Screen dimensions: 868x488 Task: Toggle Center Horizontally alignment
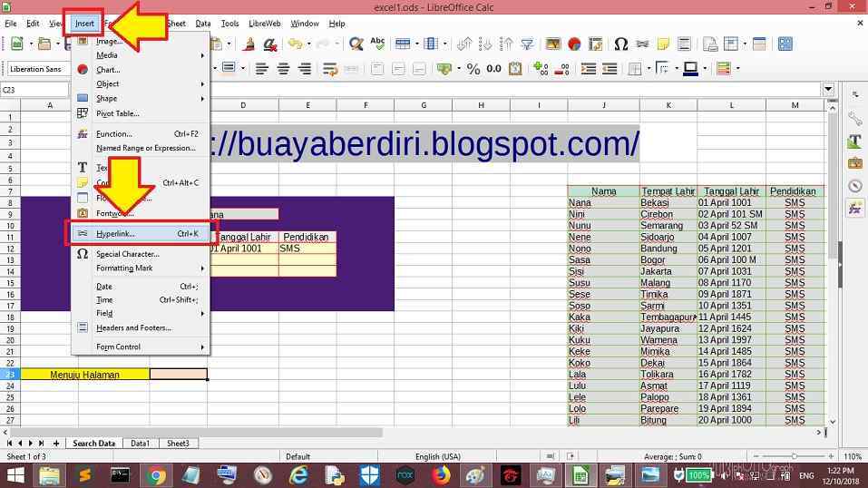coord(283,69)
